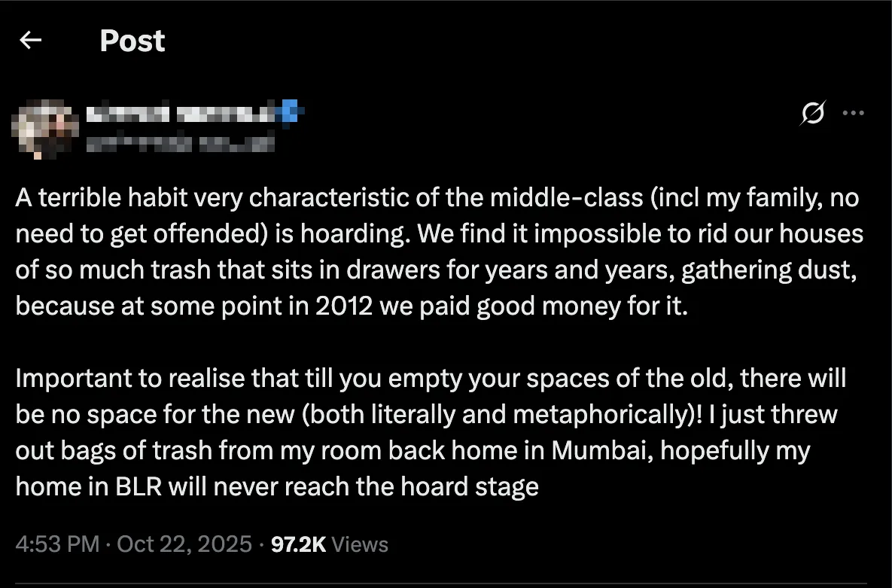
Task: Open the post actions menu from the ellipsis
Action: (854, 111)
